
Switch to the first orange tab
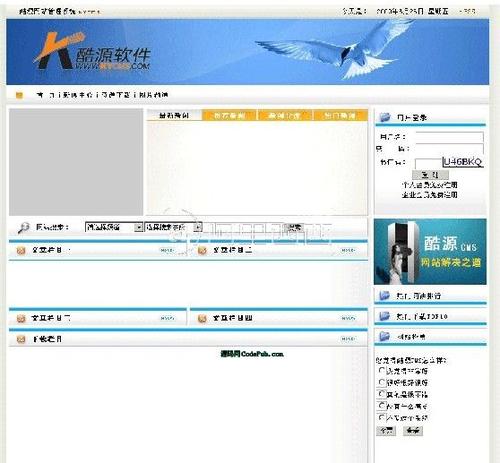click(x=229, y=115)
